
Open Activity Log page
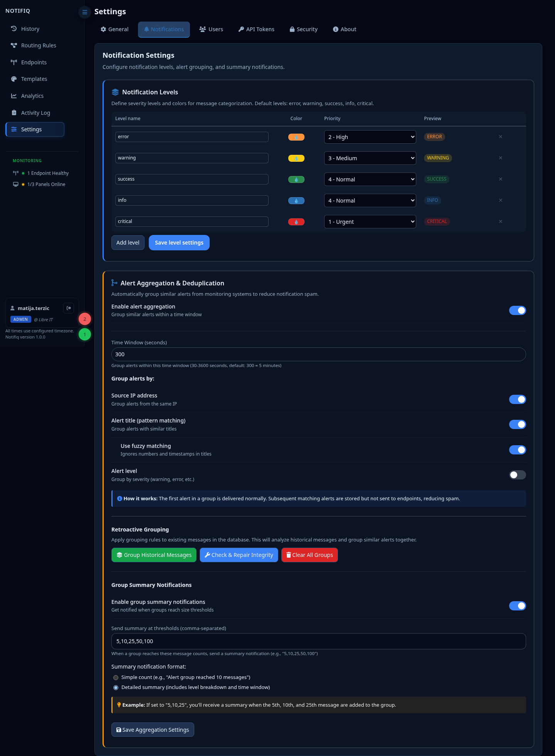tap(35, 113)
